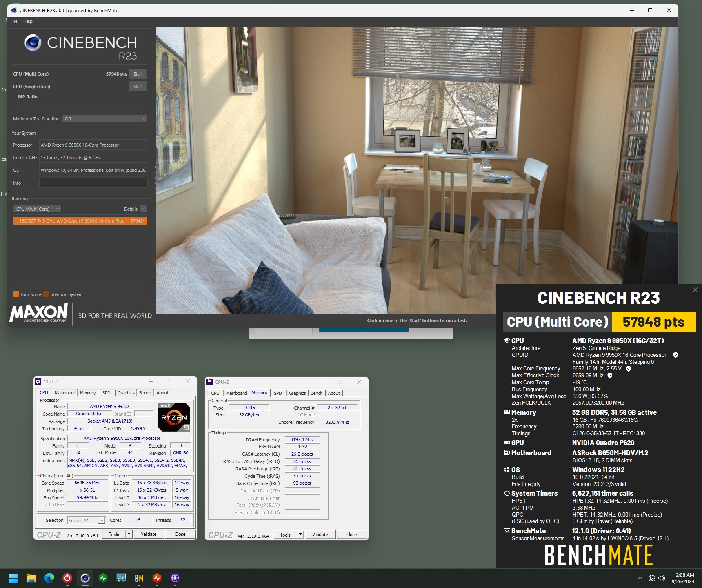Open the Windows Start menu

[13, 578]
